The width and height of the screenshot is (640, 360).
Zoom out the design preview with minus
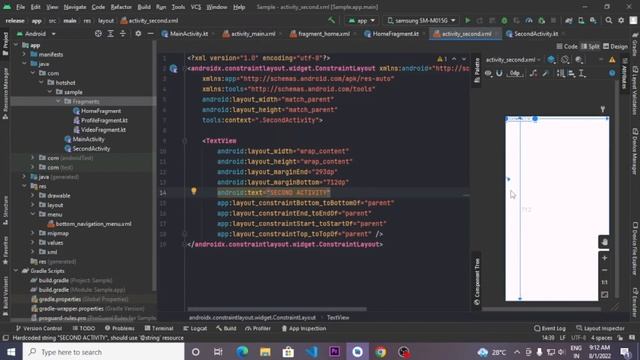click(x=604, y=270)
